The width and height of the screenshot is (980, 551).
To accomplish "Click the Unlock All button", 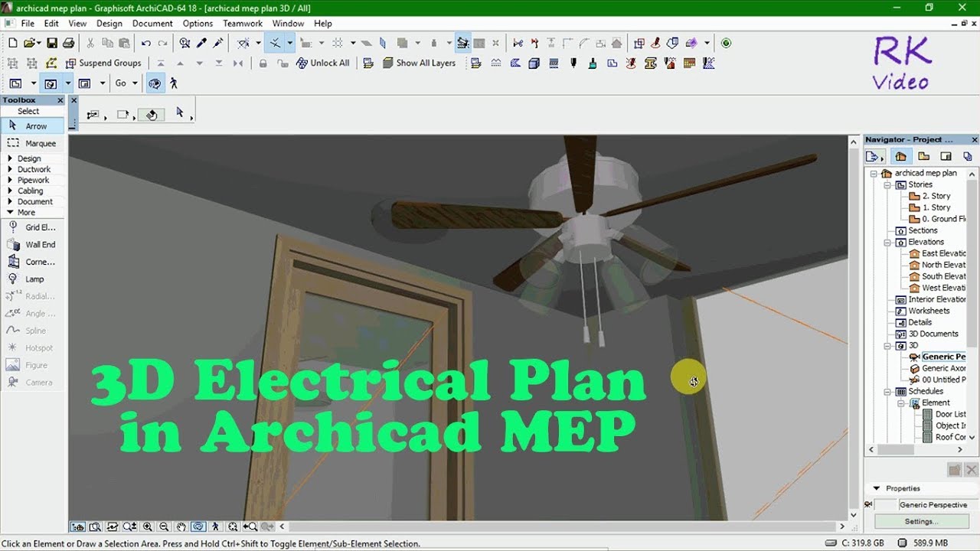I will [x=322, y=64].
